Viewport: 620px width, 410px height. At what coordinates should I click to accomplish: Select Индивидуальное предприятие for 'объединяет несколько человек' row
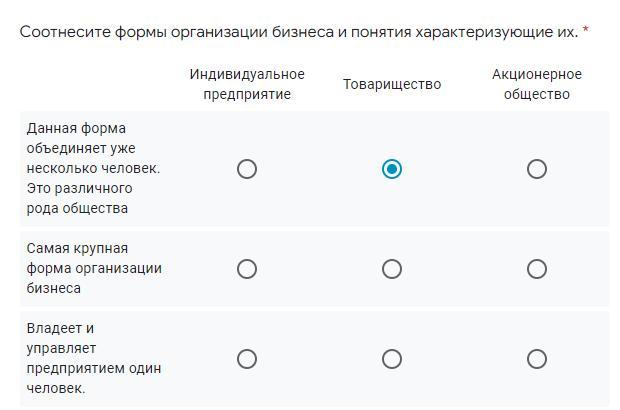(x=247, y=169)
